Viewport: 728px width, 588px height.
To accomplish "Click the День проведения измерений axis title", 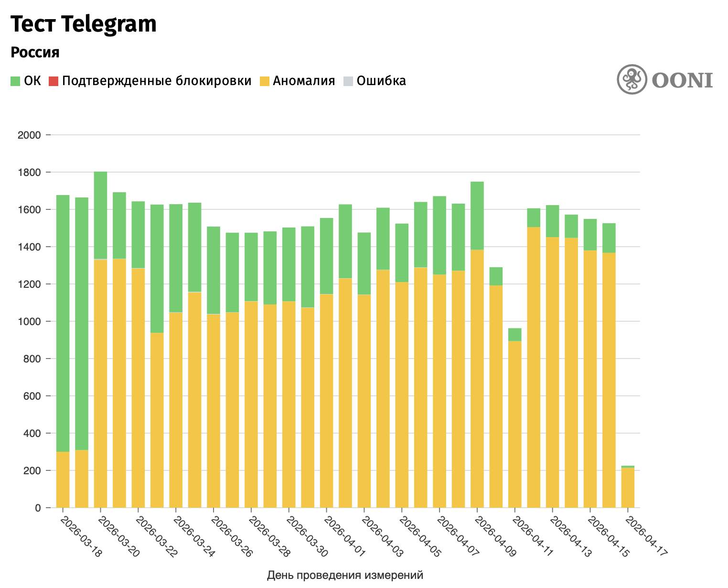I will (345, 575).
